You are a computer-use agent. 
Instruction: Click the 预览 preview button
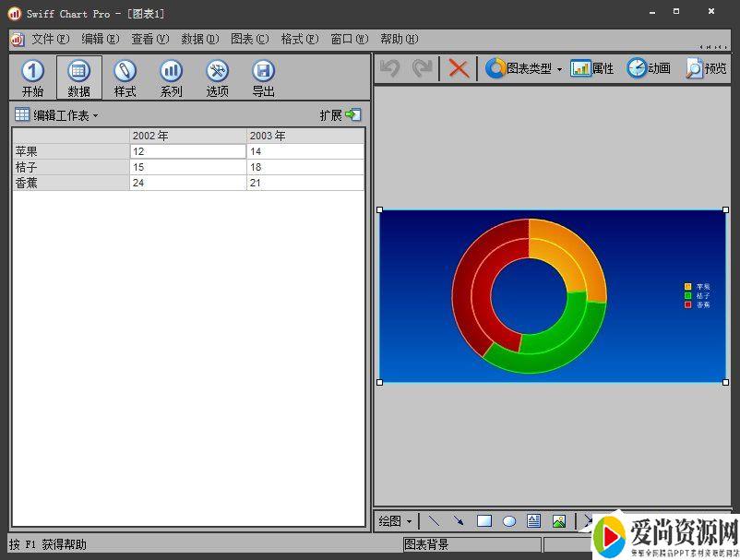click(x=706, y=68)
